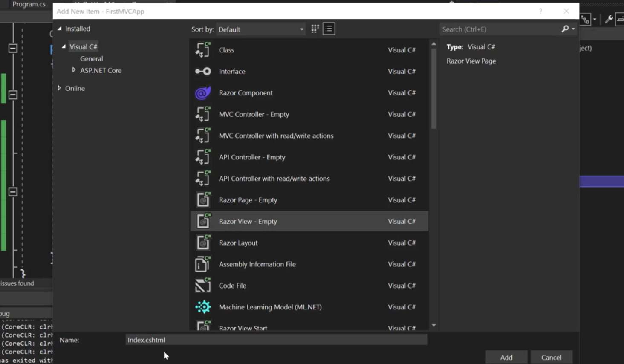Pick the Machine Learning Model icon
624x364 pixels.
(203, 307)
